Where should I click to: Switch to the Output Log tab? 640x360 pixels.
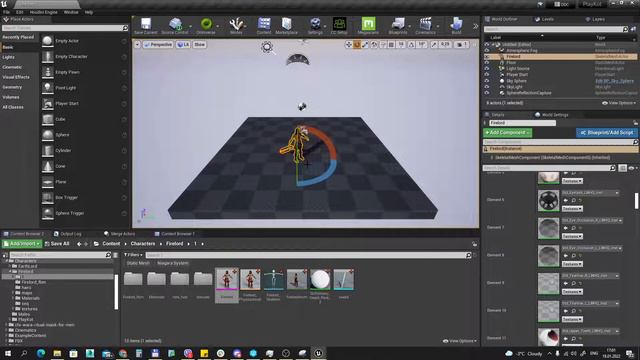(x=68, y=234)
